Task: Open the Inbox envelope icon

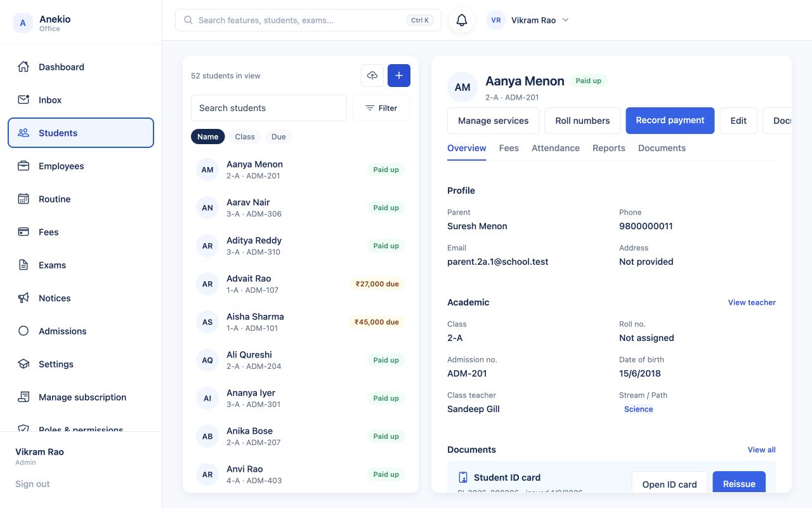Action: (x=23, y=100)
